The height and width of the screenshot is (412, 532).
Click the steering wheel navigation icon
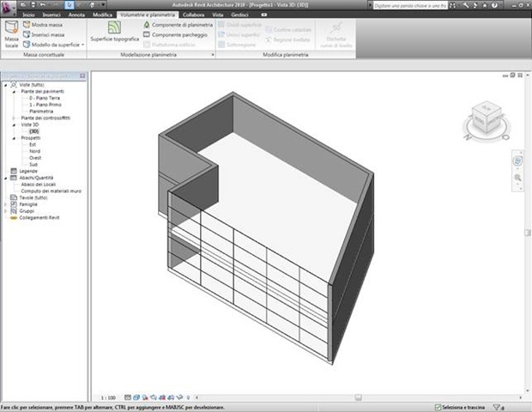517,161
